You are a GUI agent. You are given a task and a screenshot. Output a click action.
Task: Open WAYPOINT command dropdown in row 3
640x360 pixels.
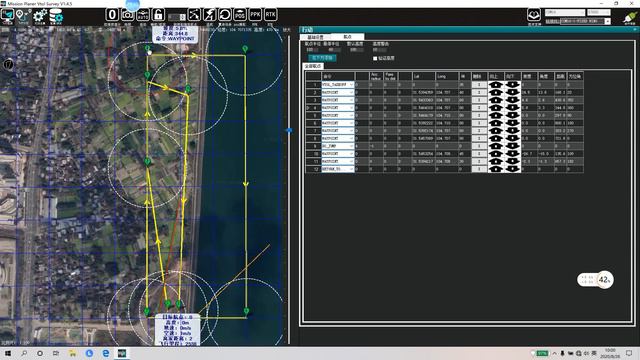tap(351, 100)
